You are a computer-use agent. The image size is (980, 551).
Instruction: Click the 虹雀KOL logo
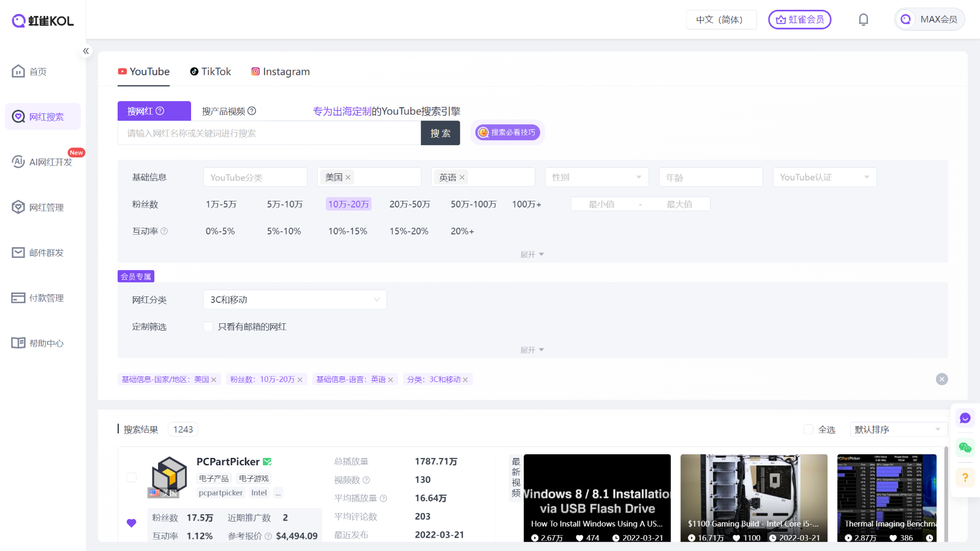(43, 21)
